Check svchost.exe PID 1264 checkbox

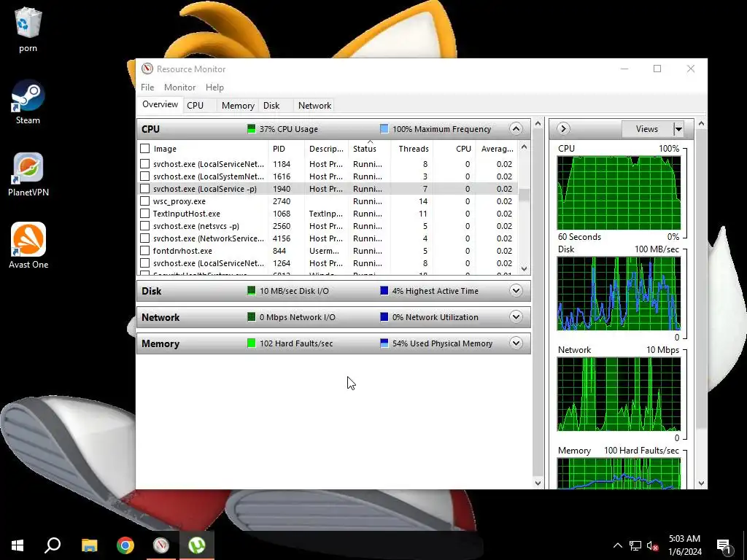pos(145,262)
